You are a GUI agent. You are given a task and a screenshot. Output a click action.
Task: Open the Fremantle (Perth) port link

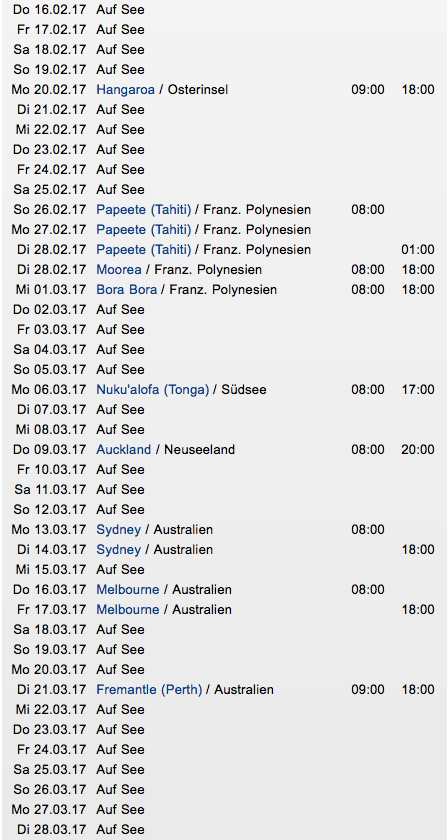tap(149, 689)
